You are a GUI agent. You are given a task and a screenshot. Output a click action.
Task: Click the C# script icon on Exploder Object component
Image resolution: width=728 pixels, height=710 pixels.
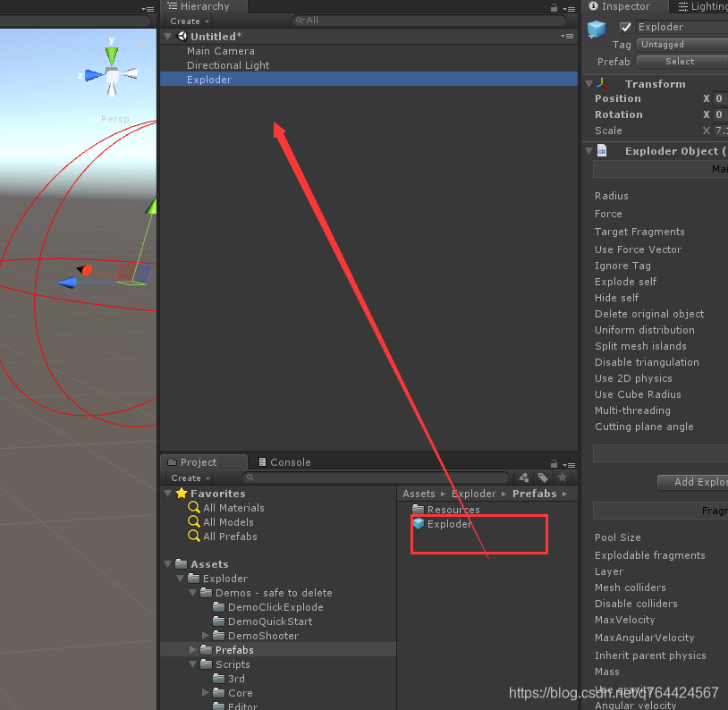(601, 150)
